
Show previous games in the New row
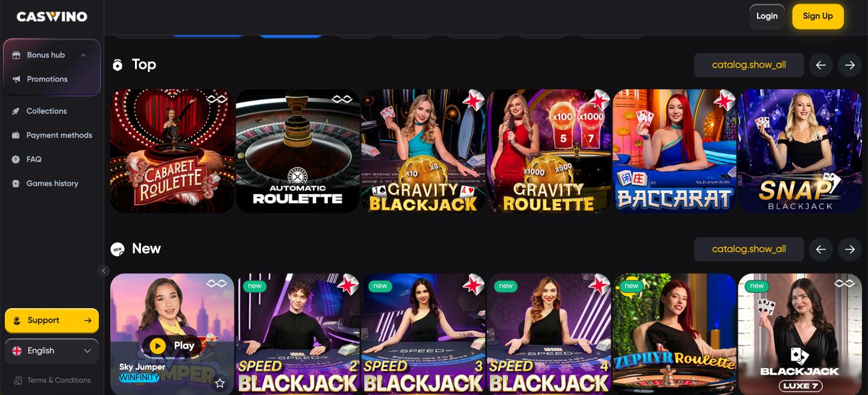coord(821,249)
